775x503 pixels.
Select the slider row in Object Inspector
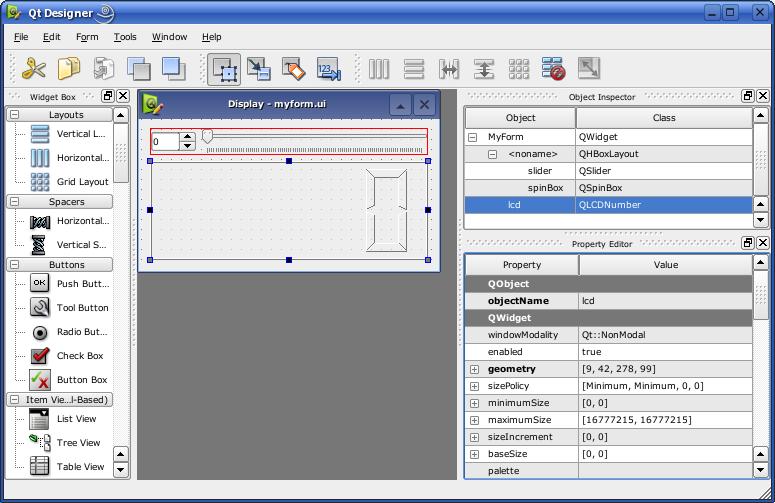[x=608, y=171]
